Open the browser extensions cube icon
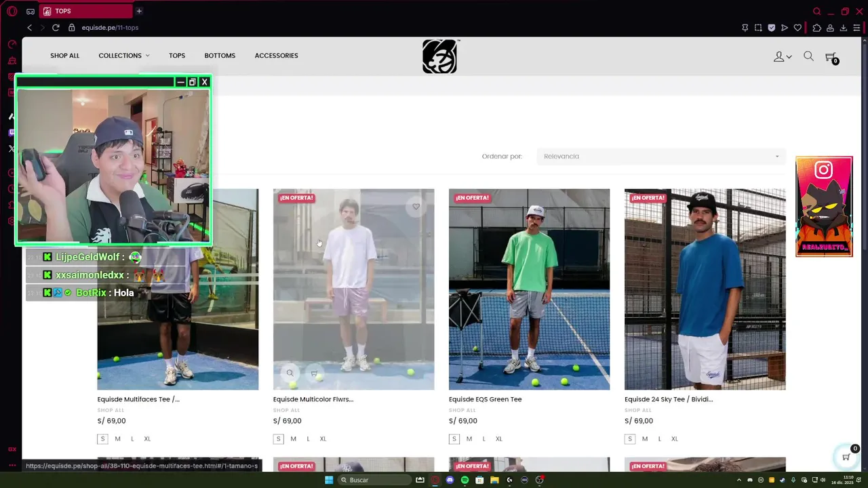The width and height of the screenshot is (868, 488). 816,28
